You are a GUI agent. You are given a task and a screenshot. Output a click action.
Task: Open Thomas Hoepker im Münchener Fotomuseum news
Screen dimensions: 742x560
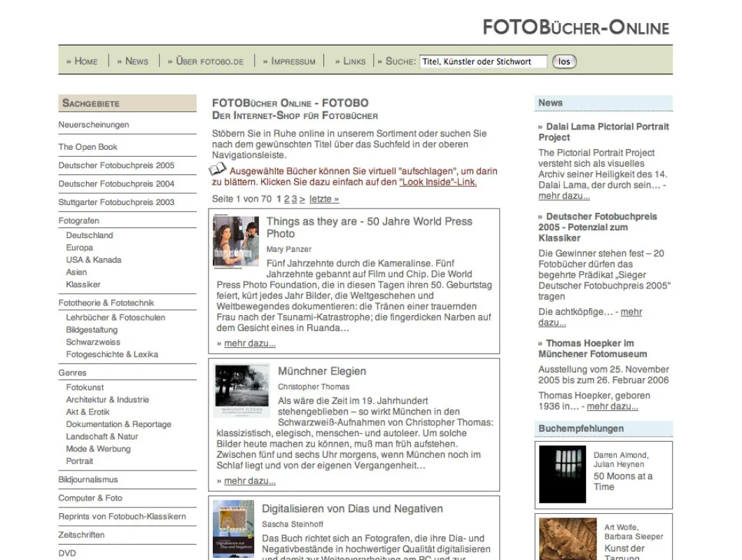[593, 349]
